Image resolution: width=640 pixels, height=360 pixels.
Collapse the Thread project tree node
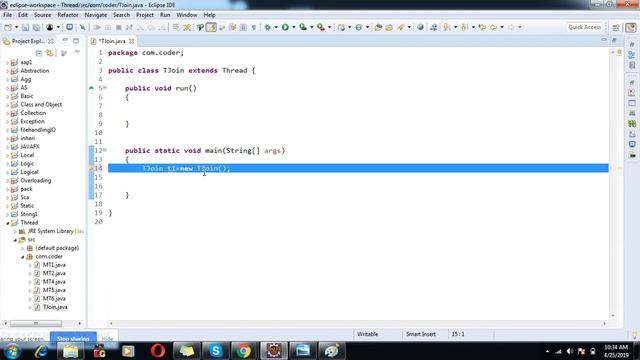(x=7, y=223)
